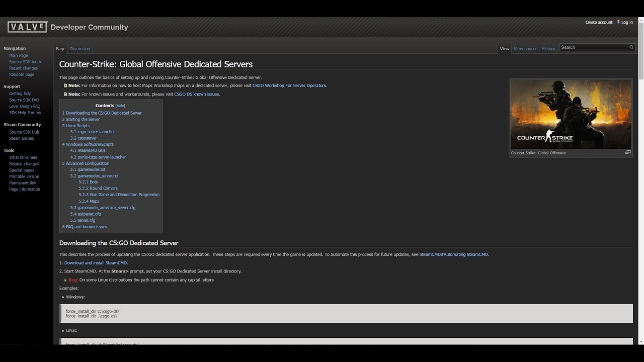This screenshot has width=644, height=362.
Task: Jump to 6 FAQ and known issues
Action: [85, 227]
